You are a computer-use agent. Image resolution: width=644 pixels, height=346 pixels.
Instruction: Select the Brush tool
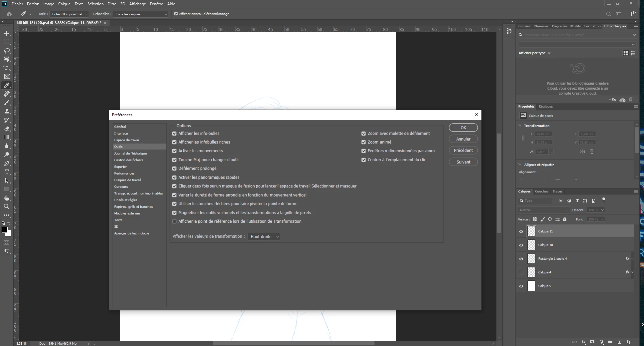coord(7,103)
